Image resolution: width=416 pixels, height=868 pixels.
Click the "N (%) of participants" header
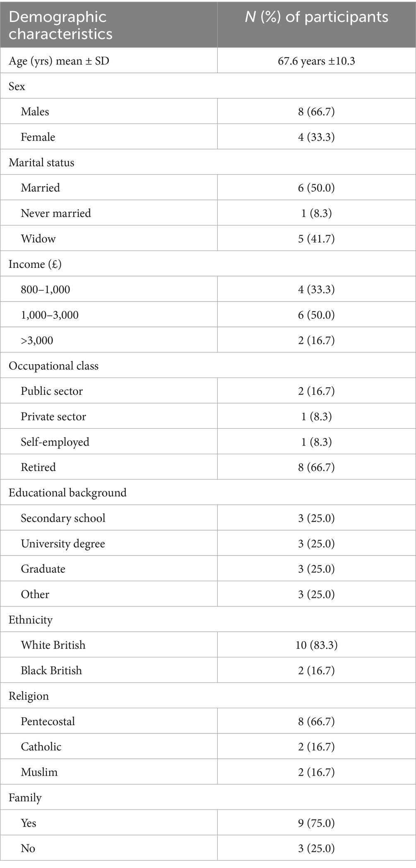pyautogui.click(x=316, y=17)
